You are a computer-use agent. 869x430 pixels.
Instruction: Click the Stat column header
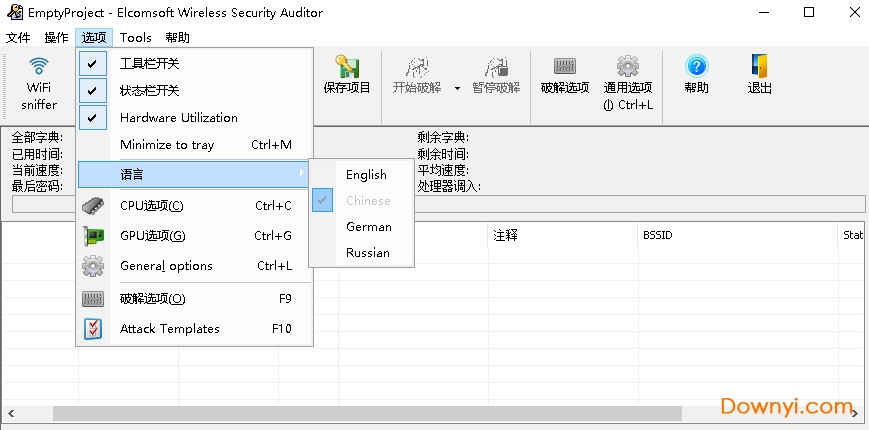pos(853,236)
